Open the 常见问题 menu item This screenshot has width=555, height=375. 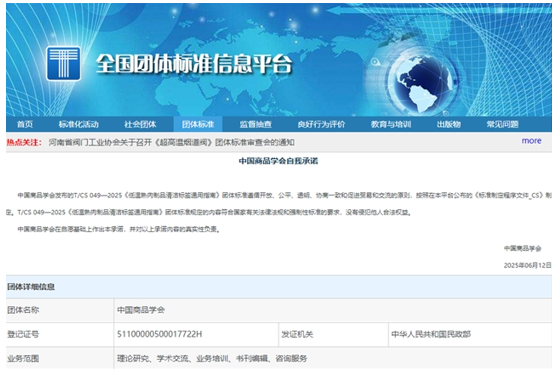point(502,124)
